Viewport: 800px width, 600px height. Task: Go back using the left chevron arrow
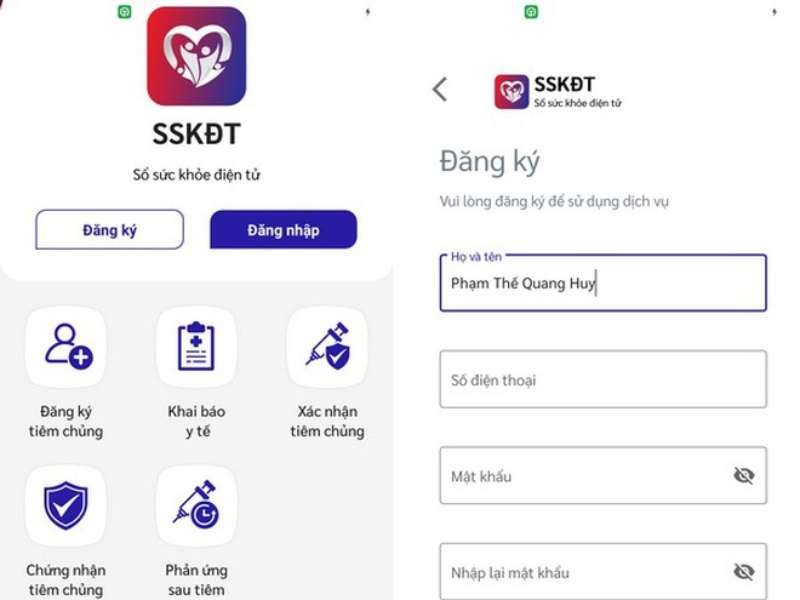point(440,90)
